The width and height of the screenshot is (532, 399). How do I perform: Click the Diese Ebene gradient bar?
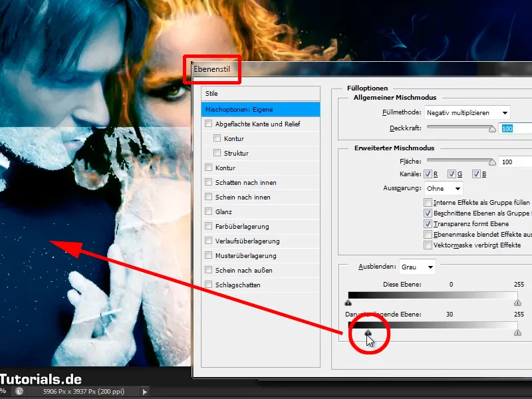(x=433, y=295)
